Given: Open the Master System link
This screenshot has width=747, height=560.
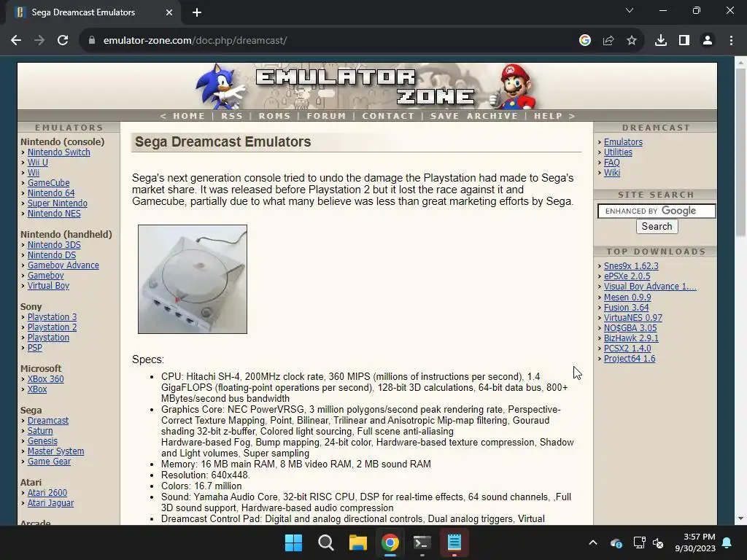Looking at the screenshot, I should pyautogui.click(x=55, y=451).
